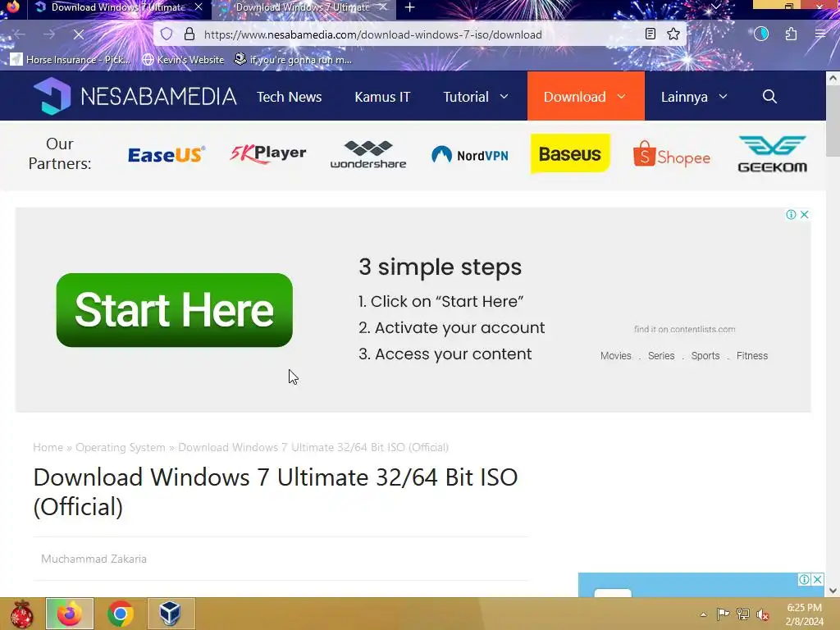Click page scrollbar down arrow
The image size is (840, 630).
click(x=833, y=591)
